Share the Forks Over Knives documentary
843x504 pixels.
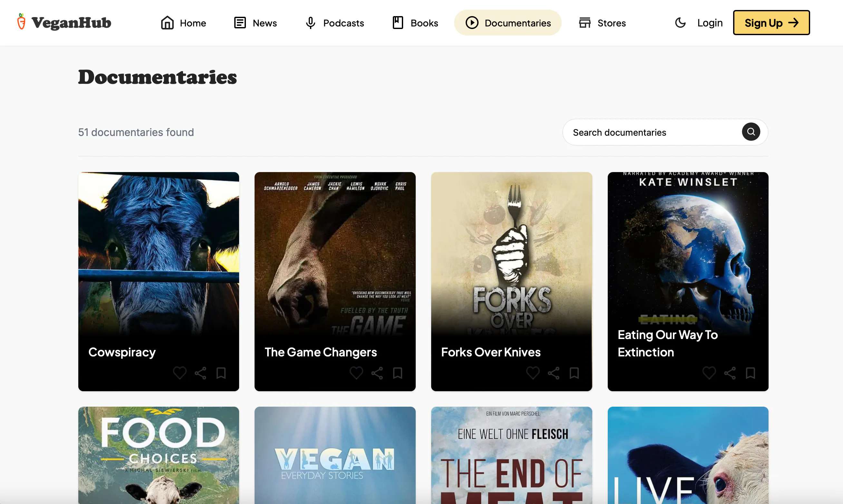(x=553, y=373)
